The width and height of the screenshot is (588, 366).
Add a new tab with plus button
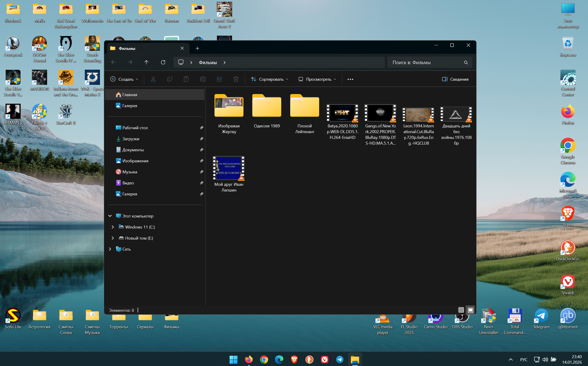[197, 49]
